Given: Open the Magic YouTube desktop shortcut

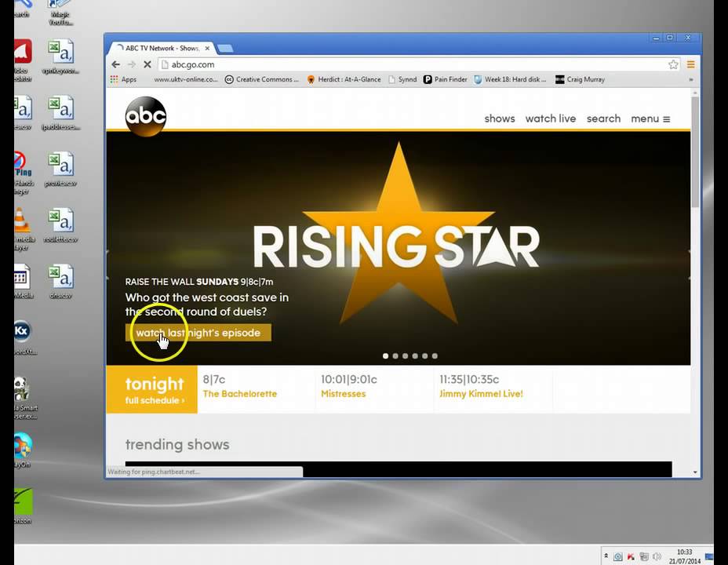Looking at the screenshot, I should [x=60, y=13].
